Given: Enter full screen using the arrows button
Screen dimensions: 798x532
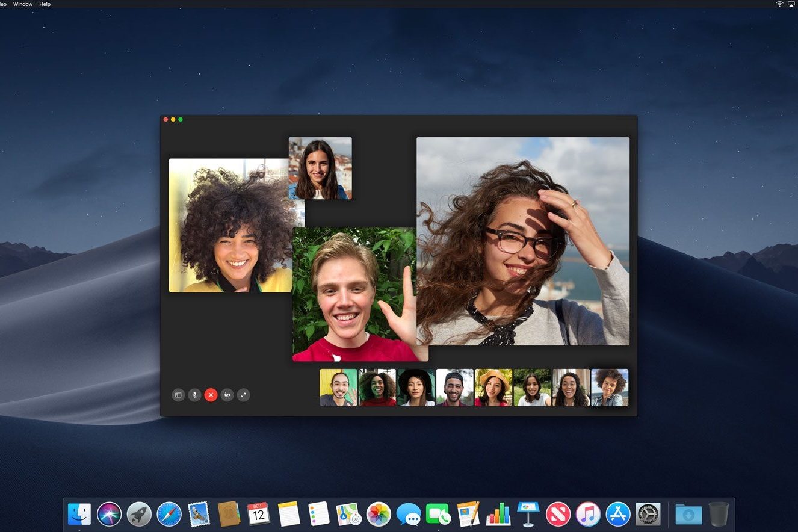Looking at the screenshot, I should click(x=243, y=395).
